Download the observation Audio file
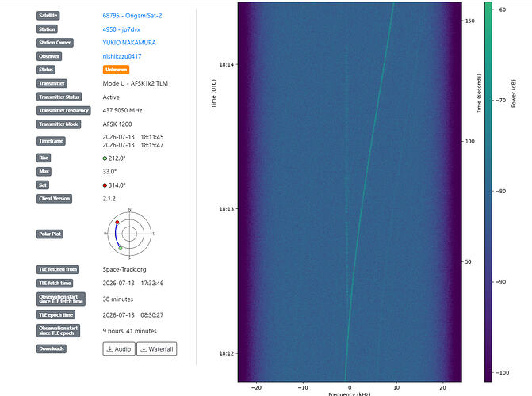This screenshot has height=396, width=532. 119,348
